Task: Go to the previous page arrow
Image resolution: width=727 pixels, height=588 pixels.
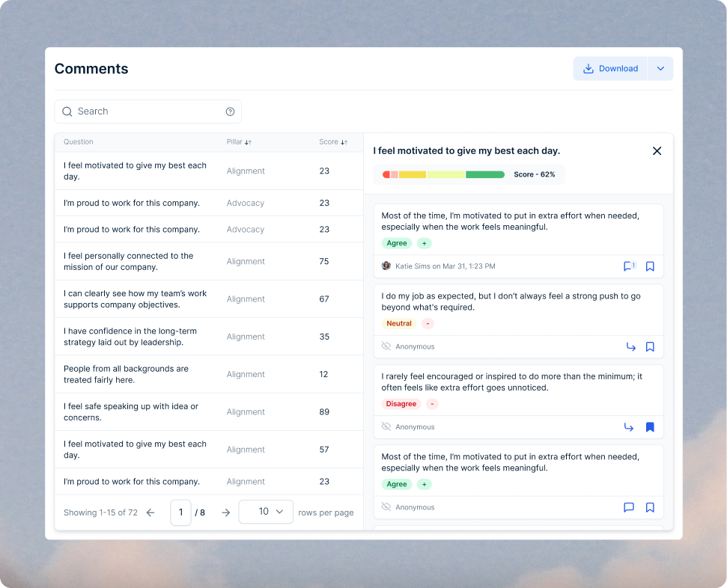Action: pos(150,512)
